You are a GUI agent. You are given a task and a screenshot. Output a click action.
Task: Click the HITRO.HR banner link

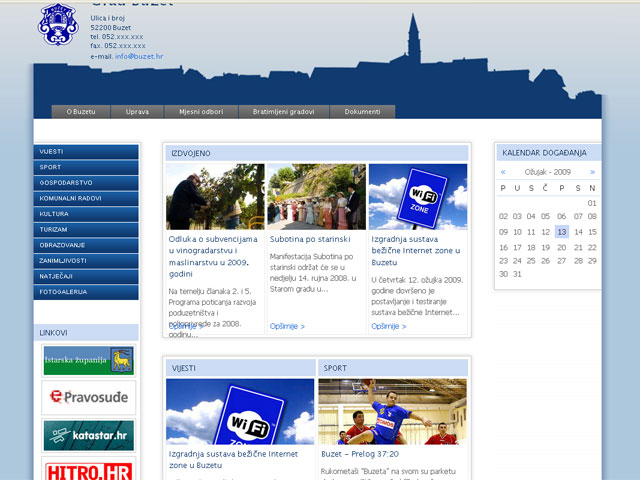tap(89, 471)
